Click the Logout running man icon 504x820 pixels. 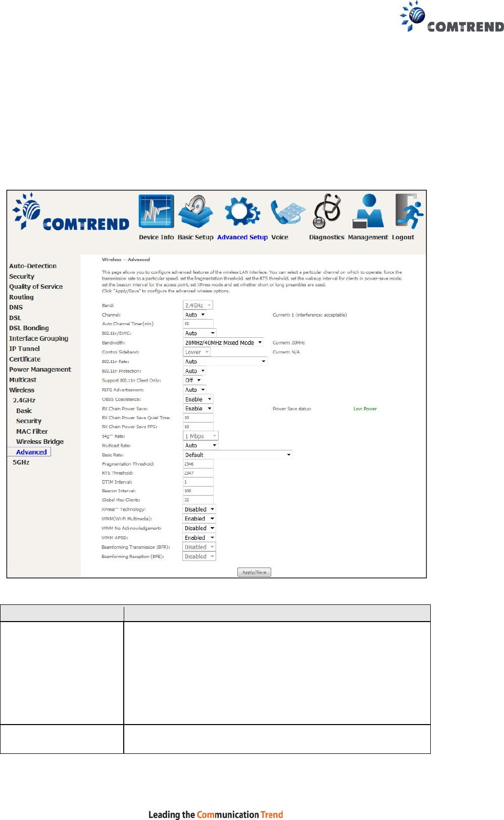click(x=409, y=211)
